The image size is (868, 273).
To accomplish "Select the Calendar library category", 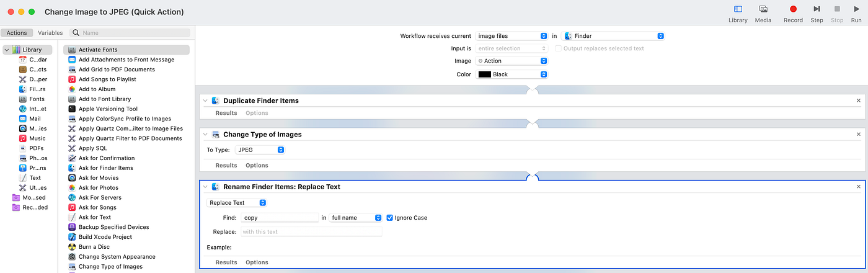I will (x=37, y=60).
